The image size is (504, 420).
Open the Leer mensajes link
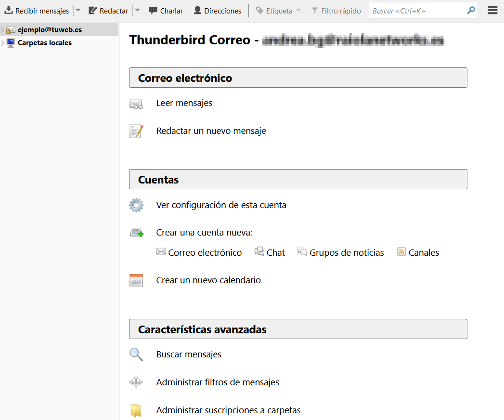click(184, 103)
